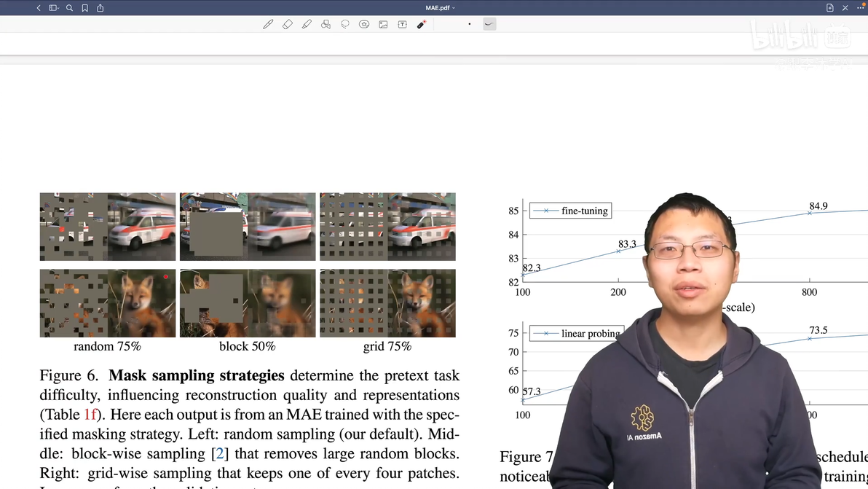
Task: Go back using the back chevron
Action: (38, 8)
